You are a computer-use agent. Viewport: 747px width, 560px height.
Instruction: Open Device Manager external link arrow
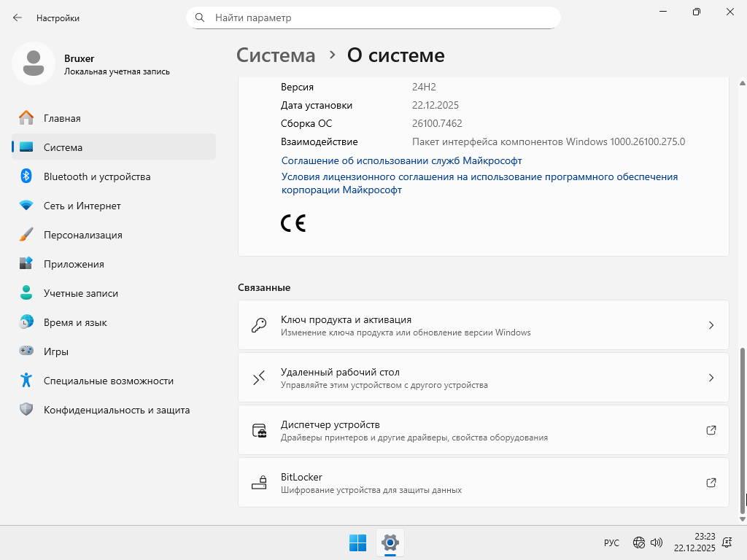(711, 430)
